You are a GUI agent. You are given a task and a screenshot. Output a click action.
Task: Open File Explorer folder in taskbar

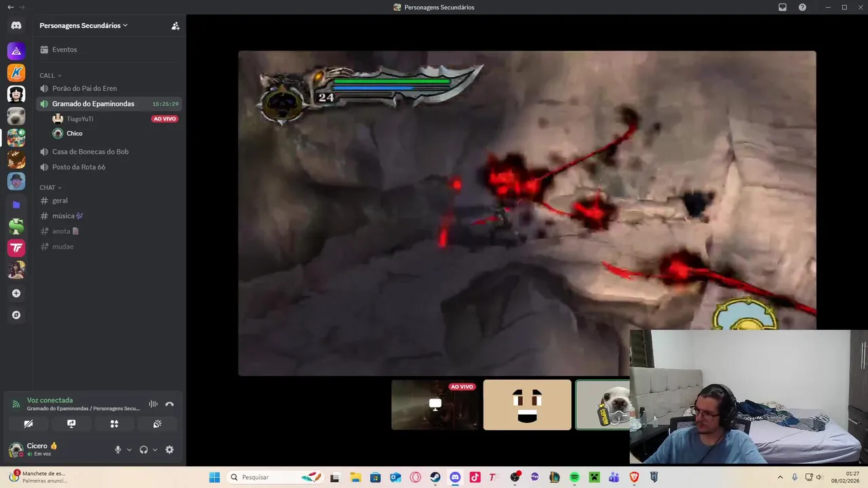pyautogui.click(x=355, y=477)
